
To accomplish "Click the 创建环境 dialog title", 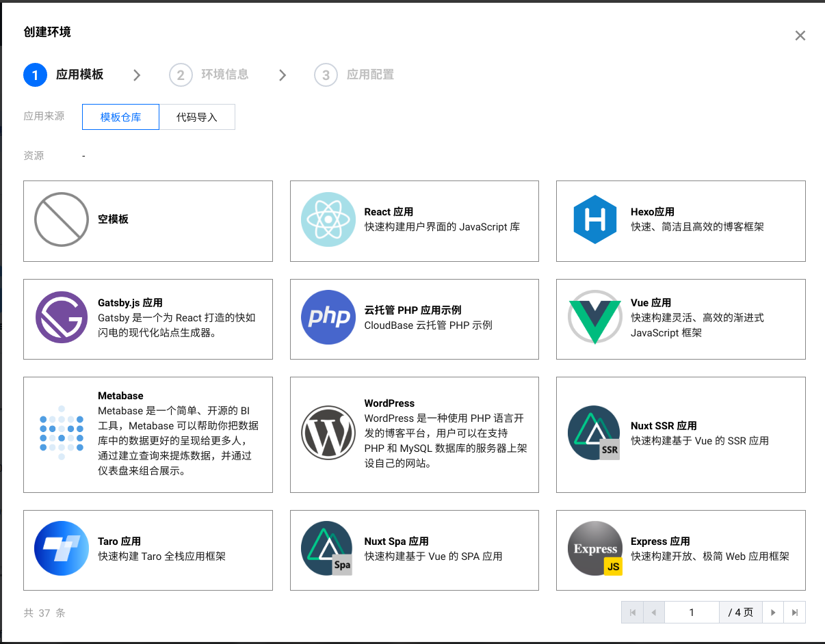I will click(47, 32).
